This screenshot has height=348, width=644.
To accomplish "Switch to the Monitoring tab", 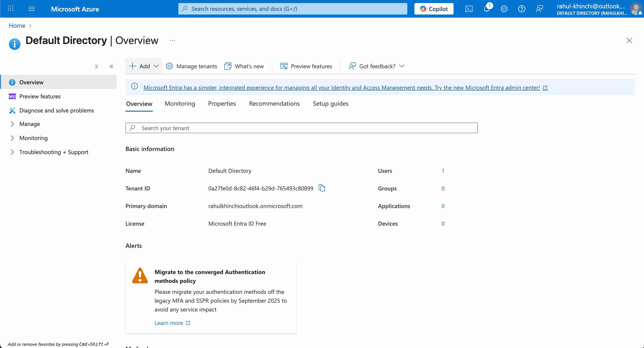I will (x=180, y=103).
